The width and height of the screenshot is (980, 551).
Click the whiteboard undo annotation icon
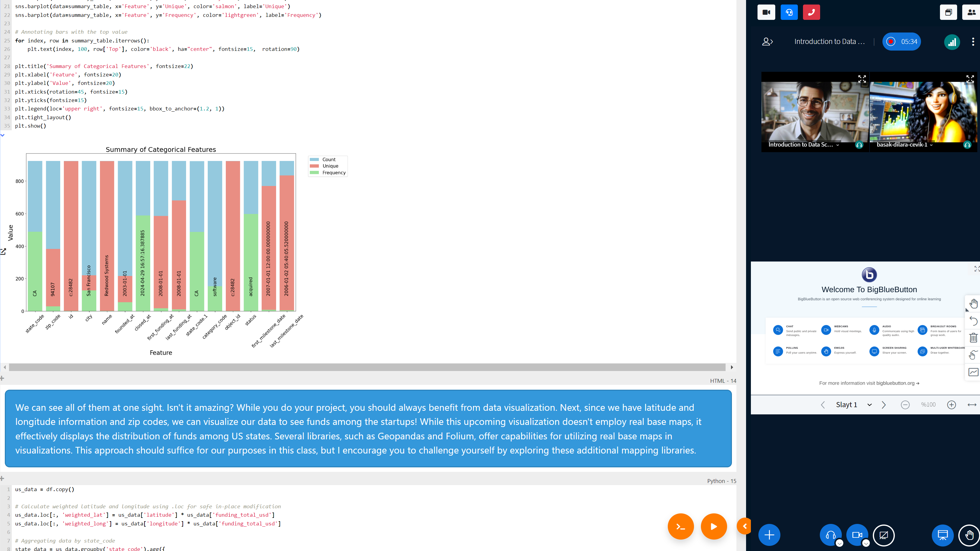tap(973, 321)
